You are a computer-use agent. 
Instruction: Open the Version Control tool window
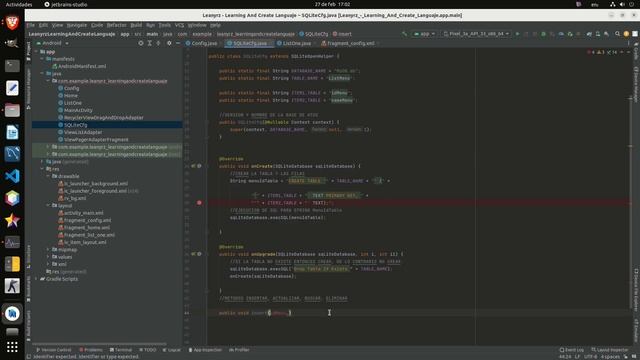pos(54,350)
